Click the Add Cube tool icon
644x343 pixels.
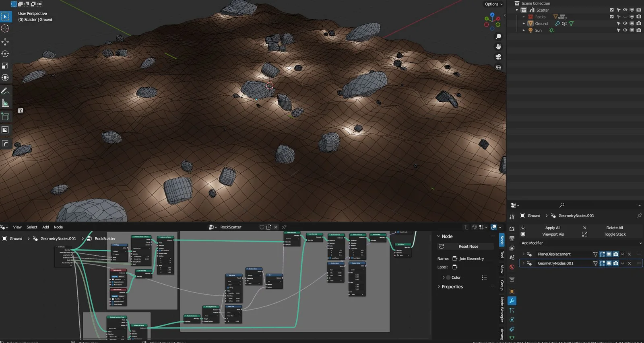point(5,117)
